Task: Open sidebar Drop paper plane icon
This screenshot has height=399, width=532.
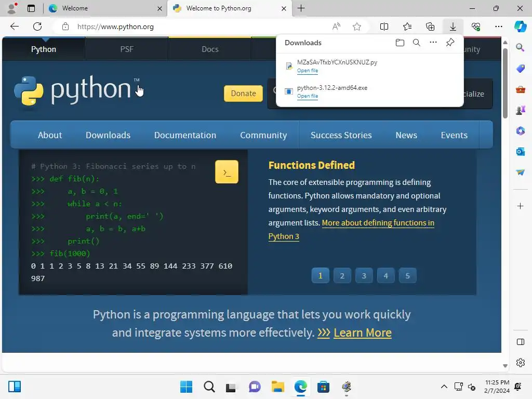Action: point(520,172)
